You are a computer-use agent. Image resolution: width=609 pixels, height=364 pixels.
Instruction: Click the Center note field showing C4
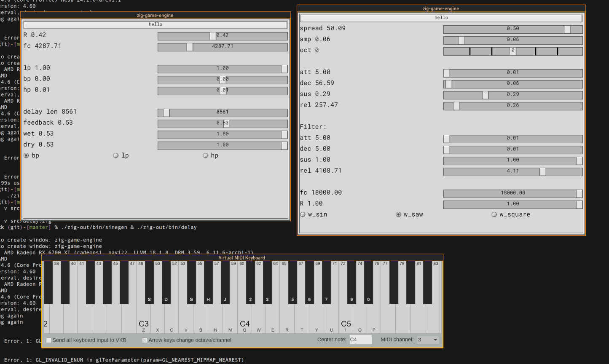point(360,340)
